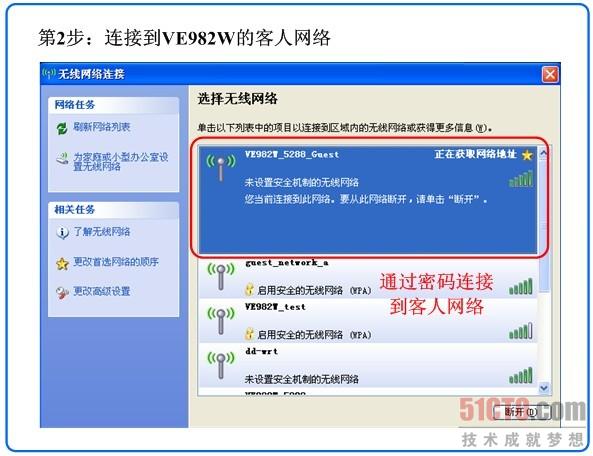This screenshot has height=456, width=593.
Task: Click the antenna icon of dd-wrt network
Action: coord(221,365)
